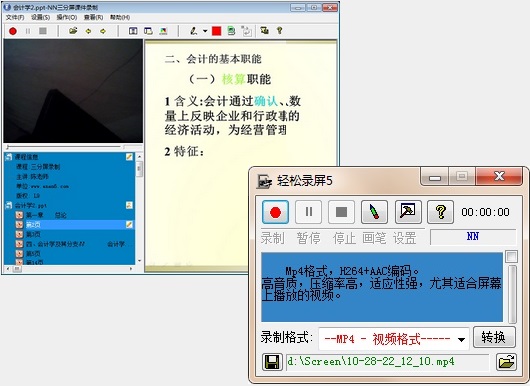
Task: Collapse the 课程信息 tree node
Action: pos(9,157)
